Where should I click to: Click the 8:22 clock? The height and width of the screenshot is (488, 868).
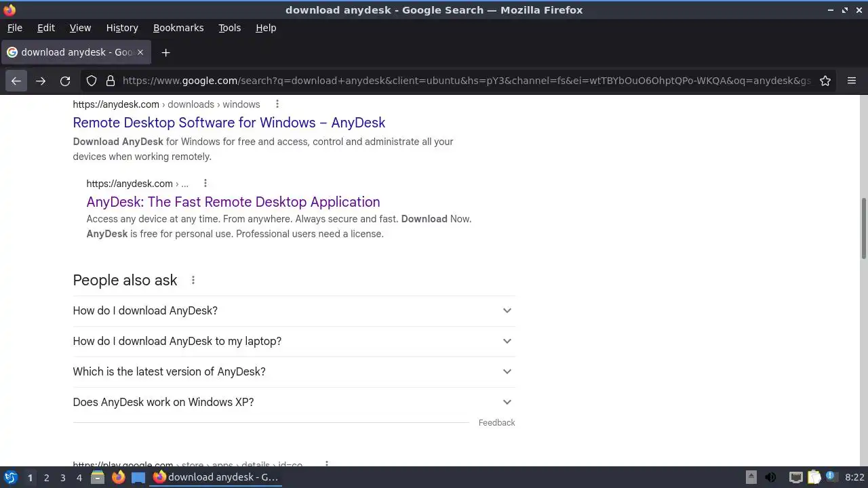854,477
